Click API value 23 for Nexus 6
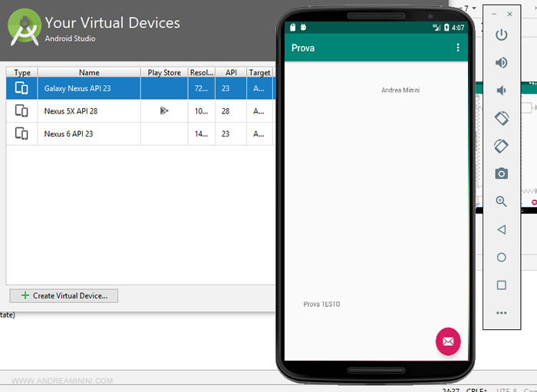 226,133
